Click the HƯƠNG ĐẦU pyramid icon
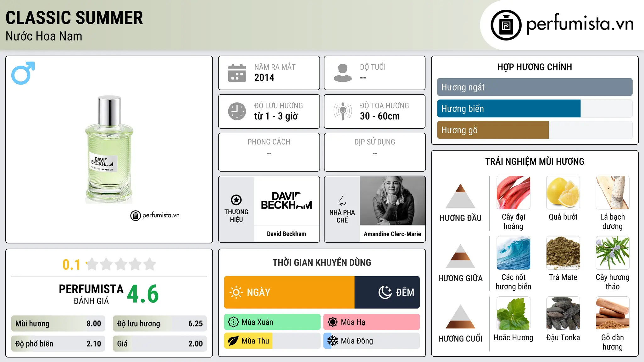This screenshot has height=362, width=644. (x=460, y=195)
